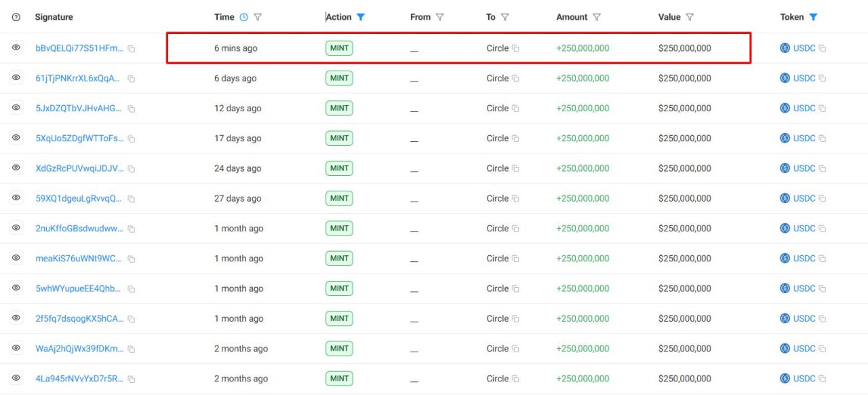The height and width of the screenshot is (395, 868).
Task: View details eye icon for meaKiS76uWNt9WC row
Action: pos(16,258)
